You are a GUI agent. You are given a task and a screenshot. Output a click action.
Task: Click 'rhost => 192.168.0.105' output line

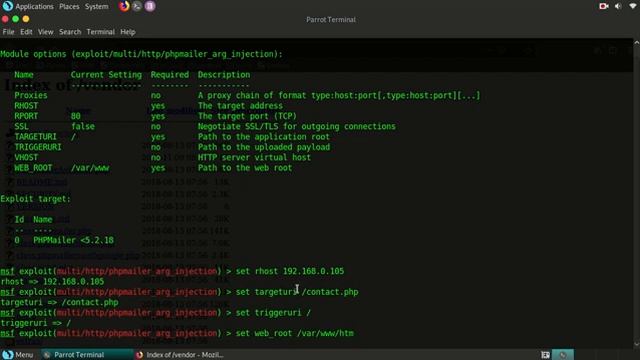[52, 282]
